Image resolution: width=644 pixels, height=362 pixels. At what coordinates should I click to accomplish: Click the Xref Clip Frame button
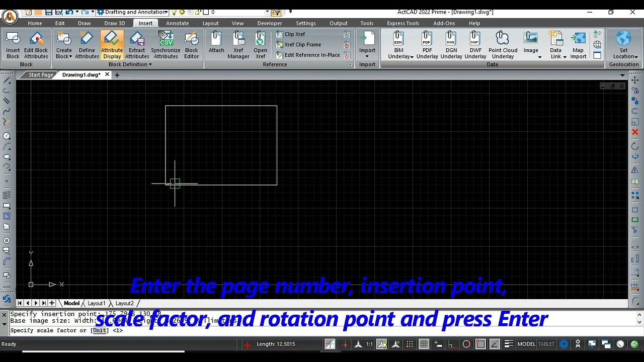pos(298,45)
